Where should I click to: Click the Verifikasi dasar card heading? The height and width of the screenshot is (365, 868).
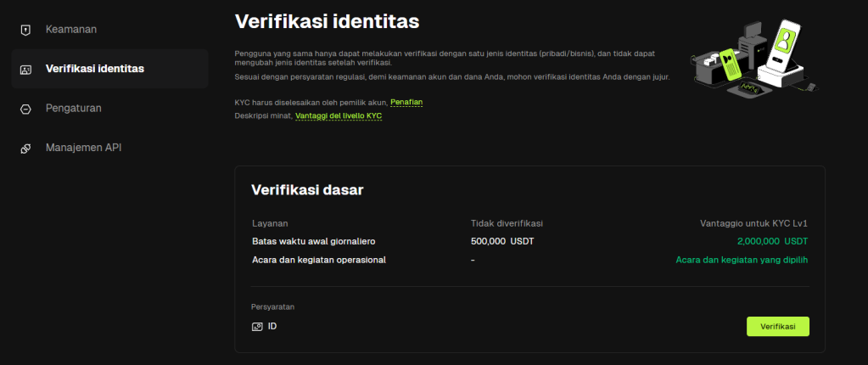point(307,190)
